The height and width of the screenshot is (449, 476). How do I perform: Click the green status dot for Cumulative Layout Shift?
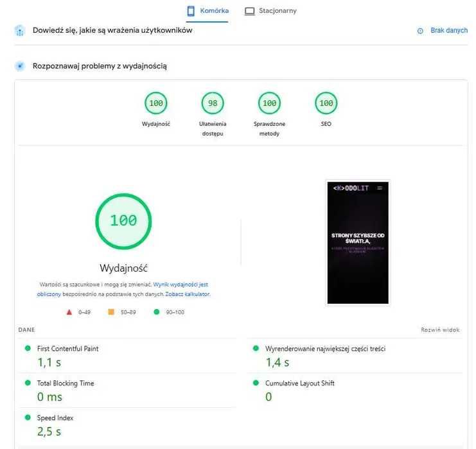click(256, 383)
